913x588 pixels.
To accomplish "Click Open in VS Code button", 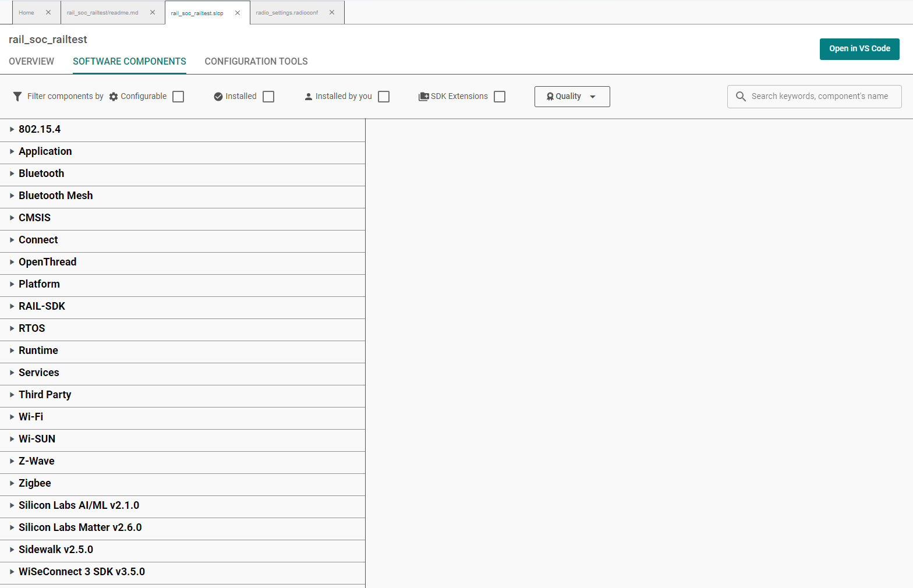I will pos(859,49).
